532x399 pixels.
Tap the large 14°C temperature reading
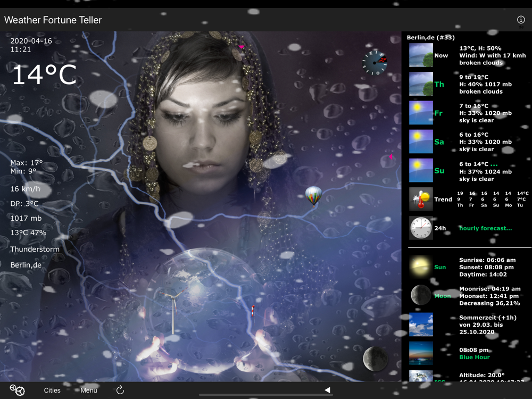[x=45, y=74]
